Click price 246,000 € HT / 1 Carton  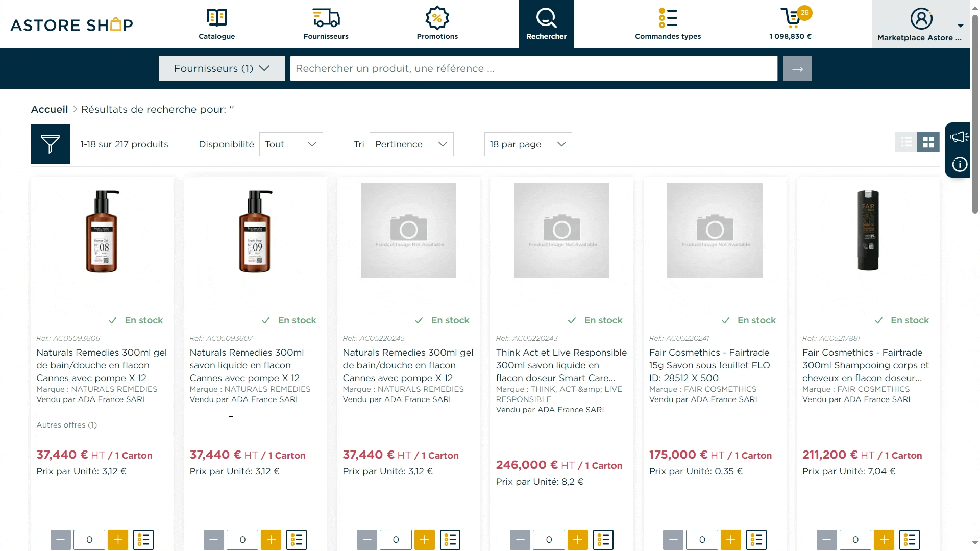click(x=559, y=465)
